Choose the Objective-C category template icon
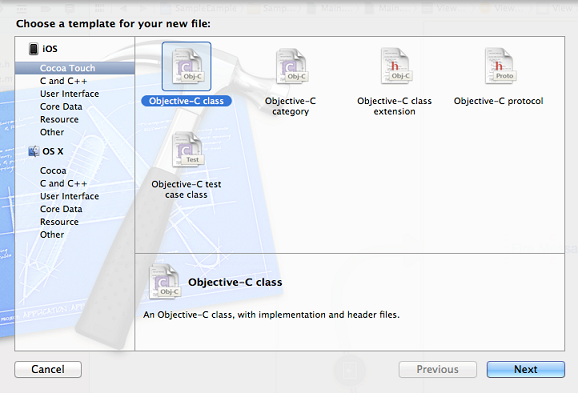This screenshot has width=578, height=393. pyautogui.click(x=292, y=66)
